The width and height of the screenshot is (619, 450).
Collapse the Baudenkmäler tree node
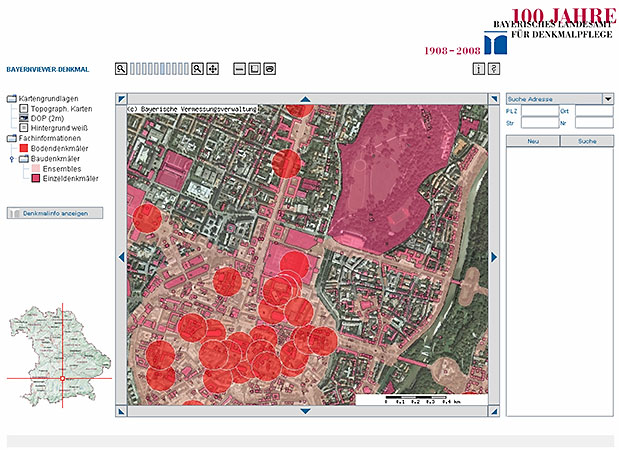[x=12, y=158]
